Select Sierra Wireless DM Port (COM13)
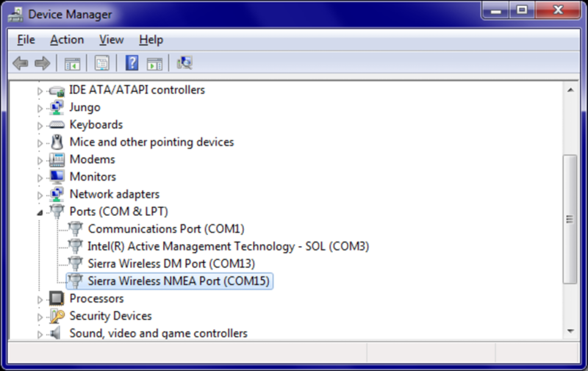The image size is (588, 371). (x=171, y=264)
